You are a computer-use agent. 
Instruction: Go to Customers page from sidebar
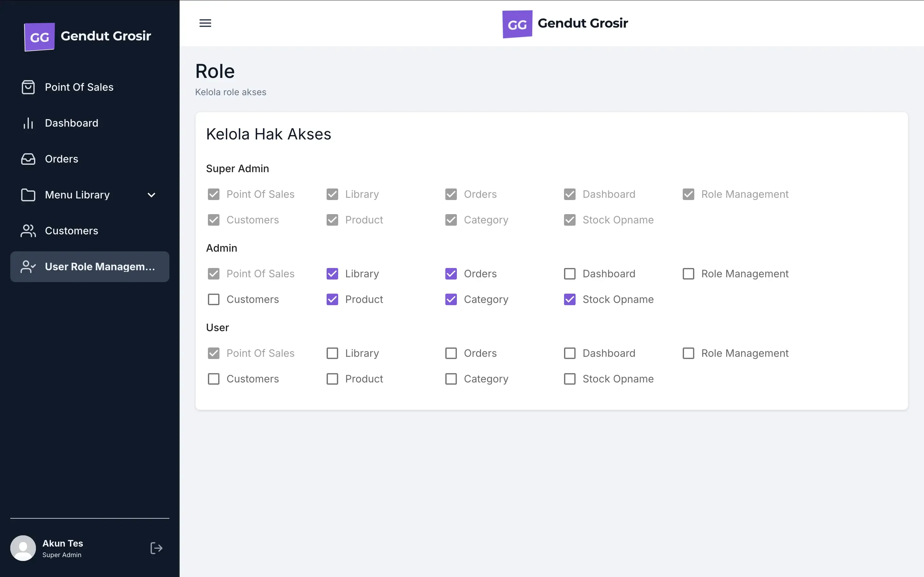[72, 230]
